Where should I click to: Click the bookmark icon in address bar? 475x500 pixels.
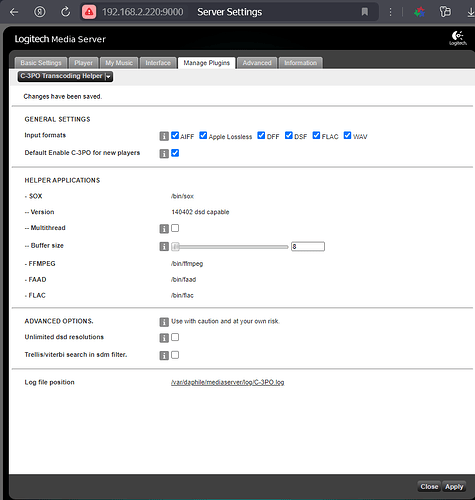(x=365, y=12)
